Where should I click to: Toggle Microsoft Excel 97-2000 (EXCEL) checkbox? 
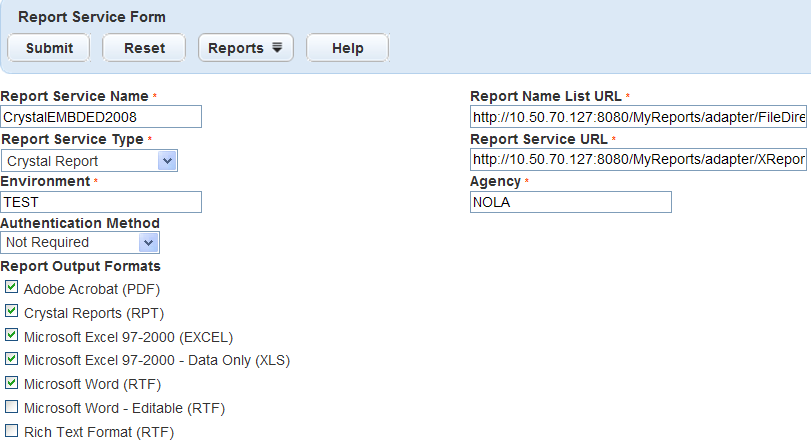point(11,335)
